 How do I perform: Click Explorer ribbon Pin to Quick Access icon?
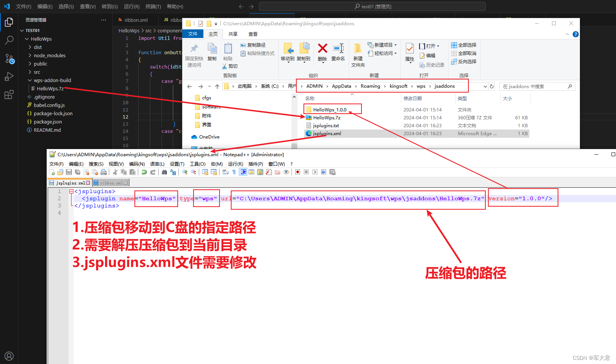[x=194, y=48]
